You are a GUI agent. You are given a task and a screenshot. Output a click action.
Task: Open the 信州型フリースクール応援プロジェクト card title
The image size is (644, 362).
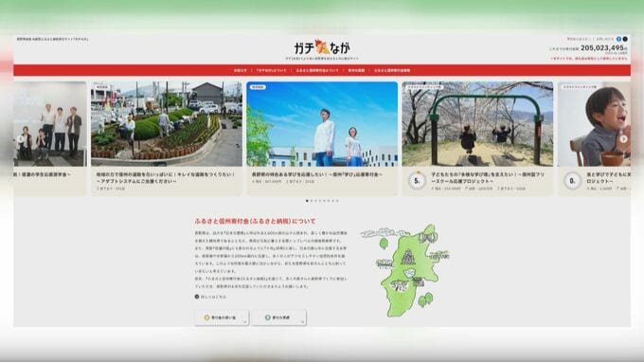[488, 177]
